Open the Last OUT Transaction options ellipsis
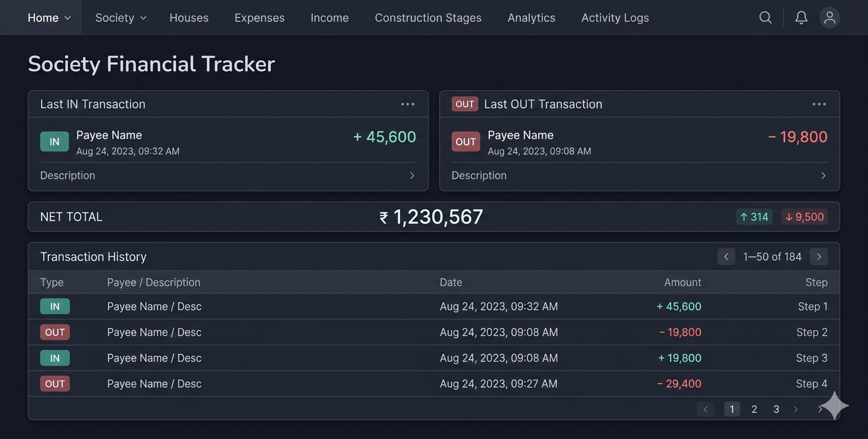 click(819, 104)
